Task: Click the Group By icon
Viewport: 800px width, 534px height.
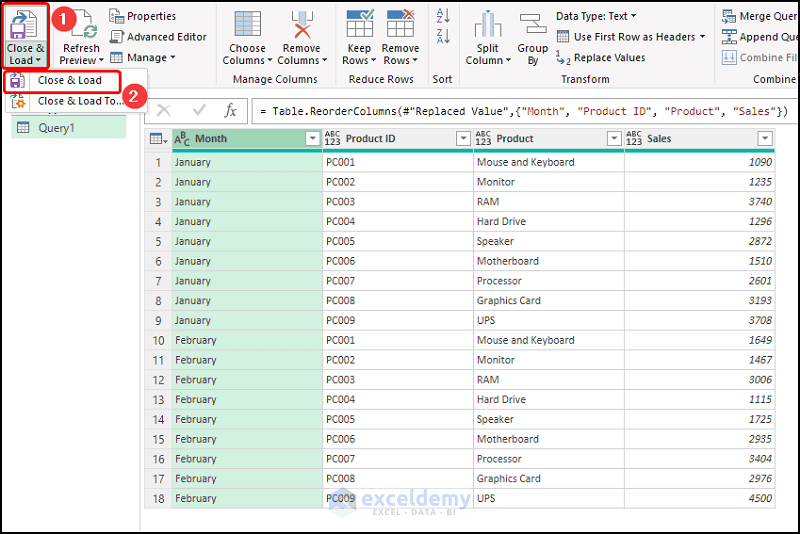Action: (x=533, y=24)
